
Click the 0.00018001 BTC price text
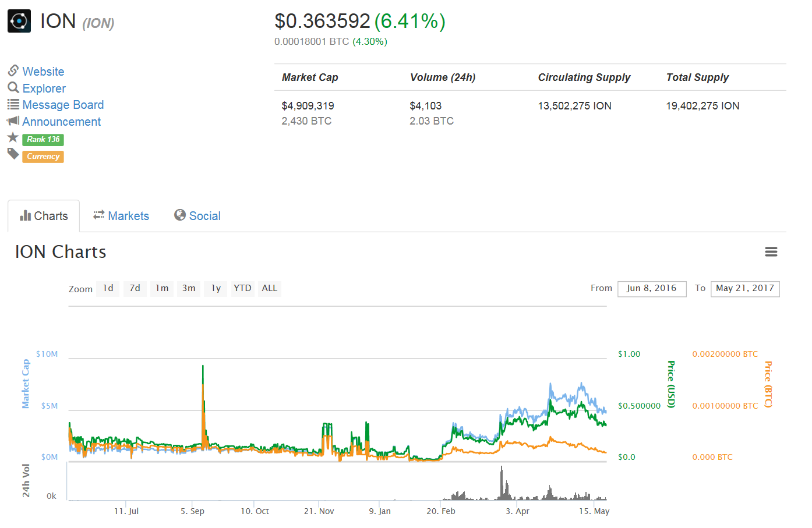click(x=312, y=41)
